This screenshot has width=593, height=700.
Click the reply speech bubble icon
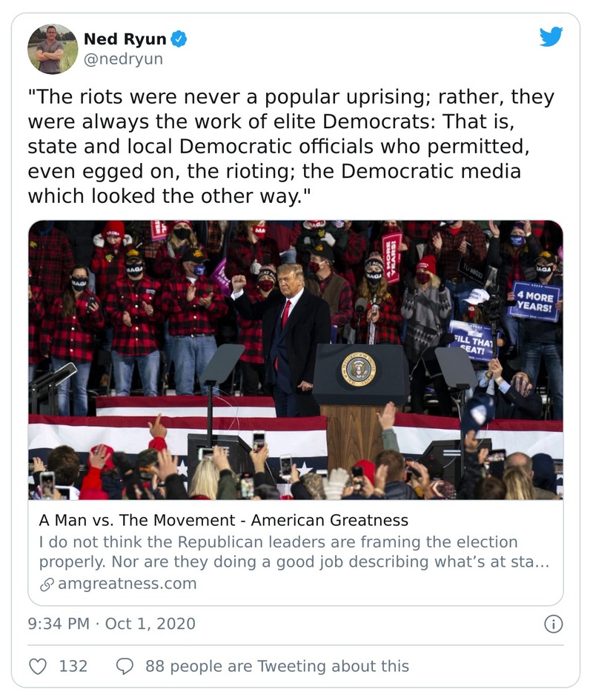coord(125,666)
